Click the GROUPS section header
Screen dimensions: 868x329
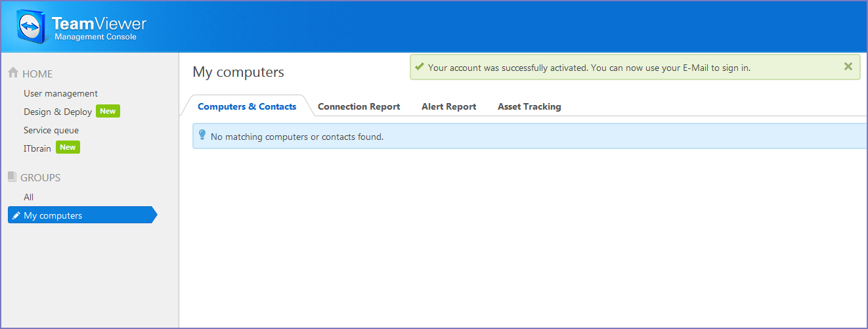[40, 177]
